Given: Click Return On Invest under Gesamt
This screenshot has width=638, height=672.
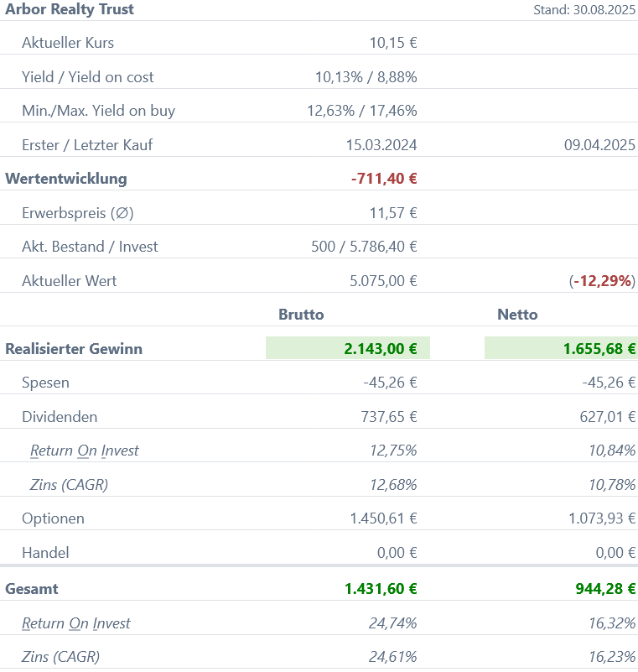Looking at the screenshot, I should pos(75,623).
